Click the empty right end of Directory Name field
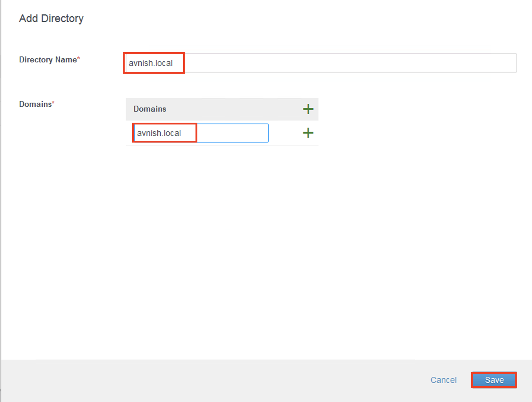532x402 pixels. coord(474,63)
